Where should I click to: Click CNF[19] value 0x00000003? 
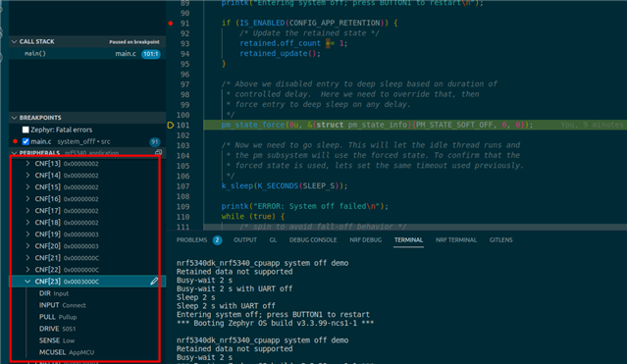(81, 234)
